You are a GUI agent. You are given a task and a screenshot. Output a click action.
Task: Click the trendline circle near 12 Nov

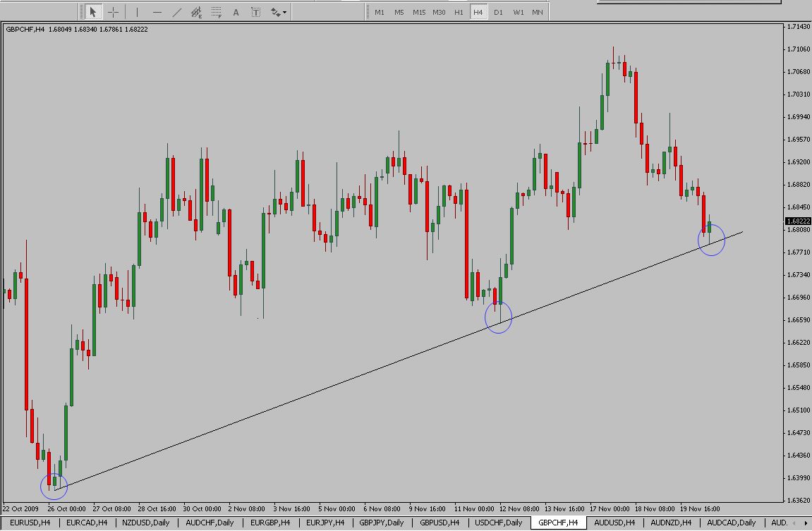pos(498,319)
